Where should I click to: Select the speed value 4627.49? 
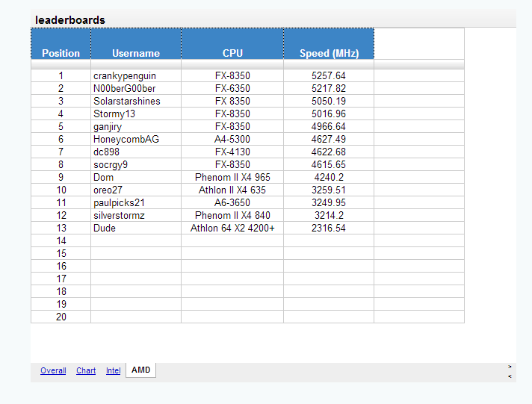pyautogui.click(x=329, y=139)
